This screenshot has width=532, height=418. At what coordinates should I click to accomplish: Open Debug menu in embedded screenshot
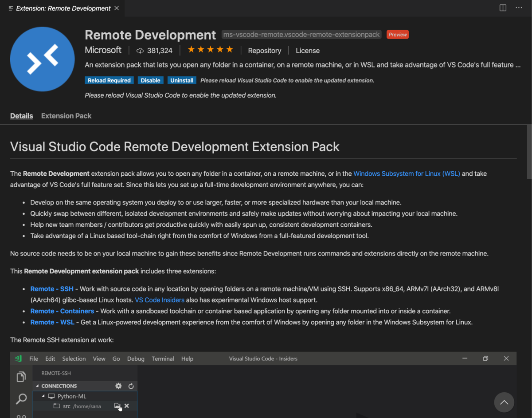[x=136, y=359]
